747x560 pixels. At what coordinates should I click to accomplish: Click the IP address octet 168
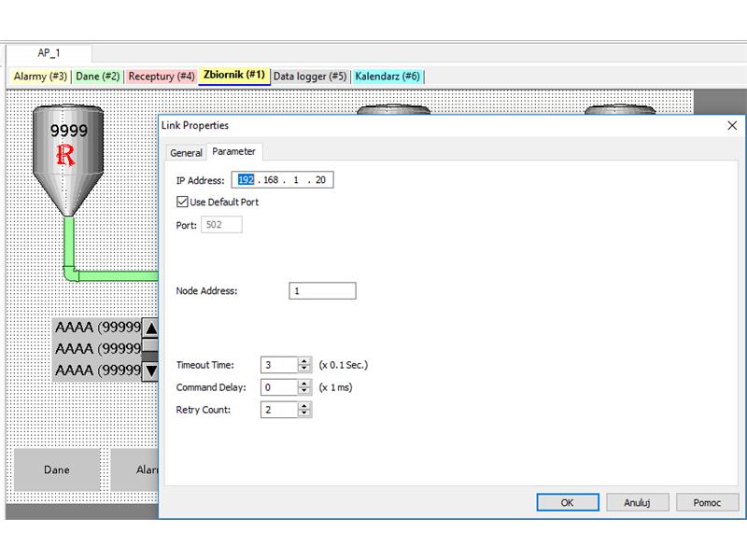click(271, 179)
